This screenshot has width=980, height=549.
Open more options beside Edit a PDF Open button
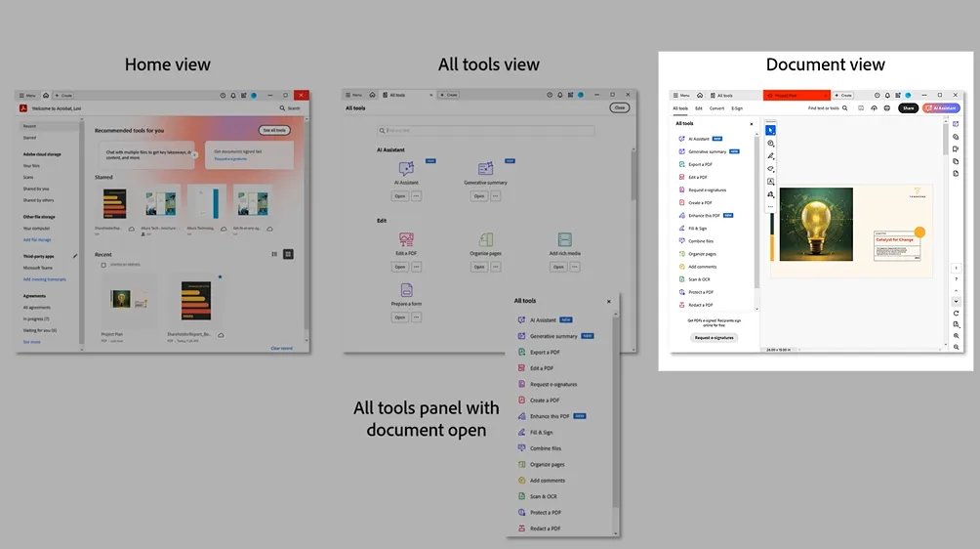(x=416, y=267)
